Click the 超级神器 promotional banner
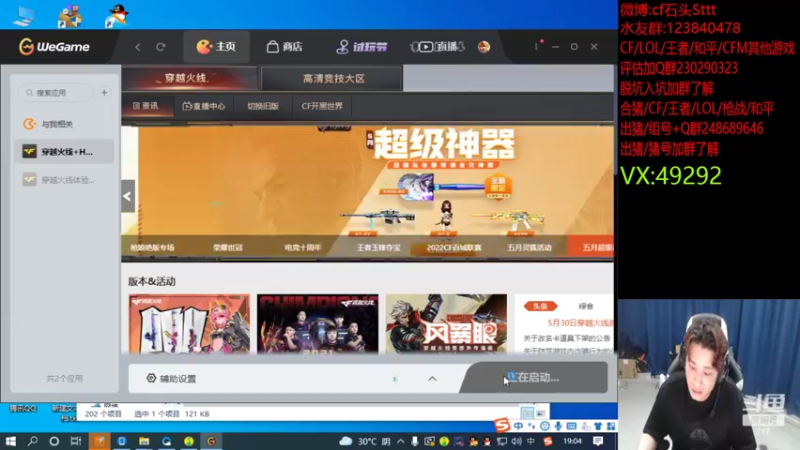 (367, 181)
